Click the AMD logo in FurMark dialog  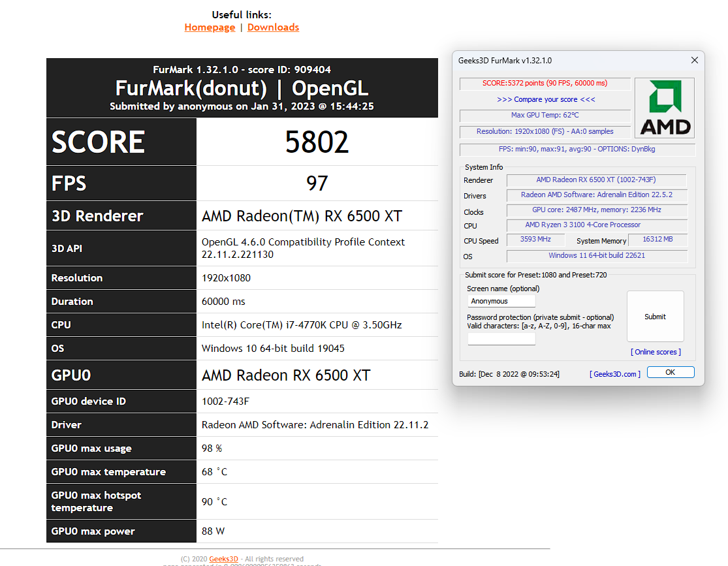tap(665, 108)
